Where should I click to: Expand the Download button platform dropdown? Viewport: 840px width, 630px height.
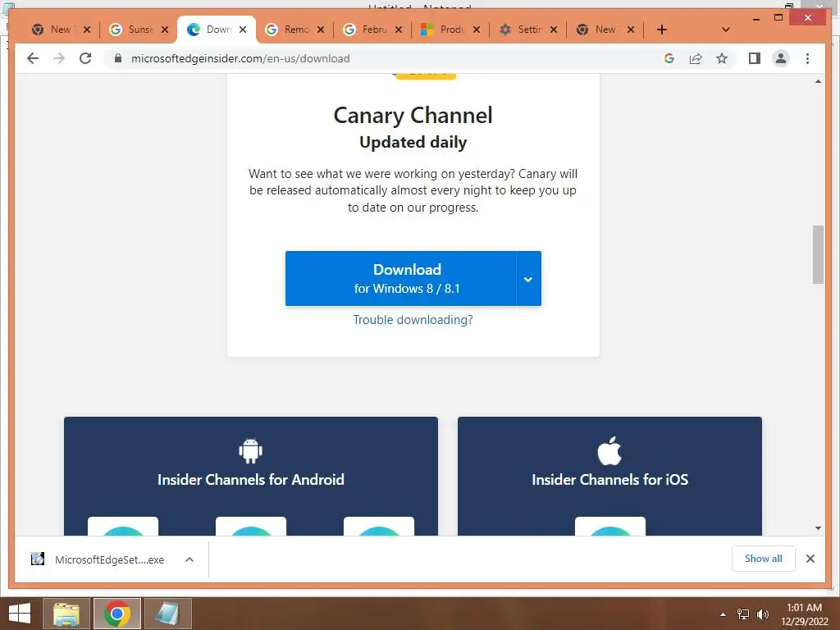(528, 279)
